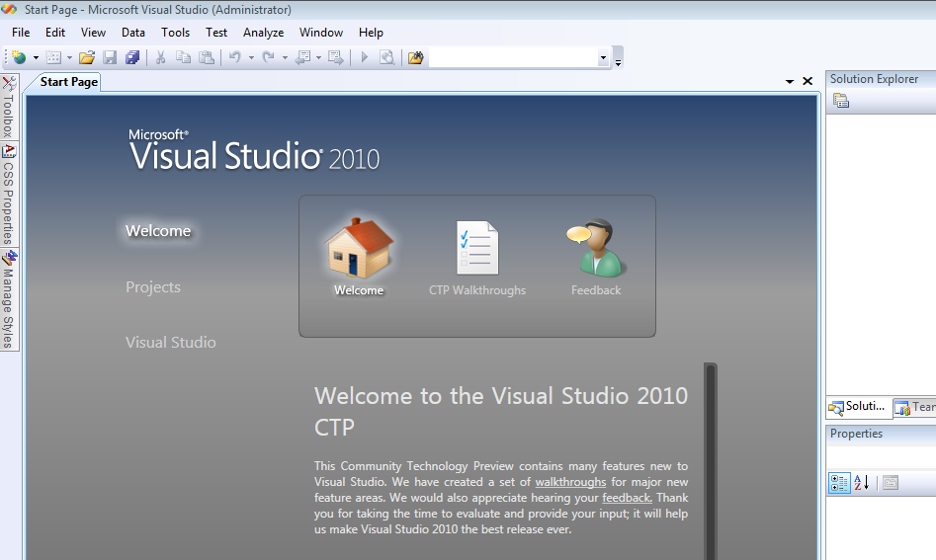Open the Edit menu
This screenshot has width=936, height=560.
click(x=55, y=33)
